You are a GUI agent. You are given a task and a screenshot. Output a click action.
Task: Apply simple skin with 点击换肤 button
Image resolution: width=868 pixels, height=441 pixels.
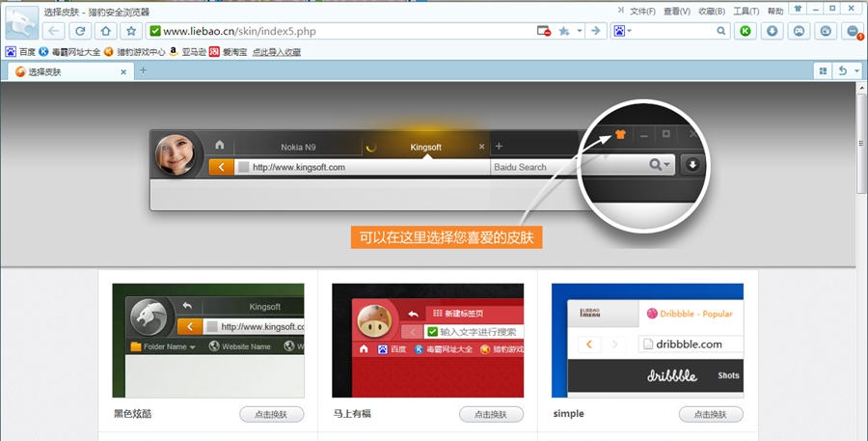point(712,414)
